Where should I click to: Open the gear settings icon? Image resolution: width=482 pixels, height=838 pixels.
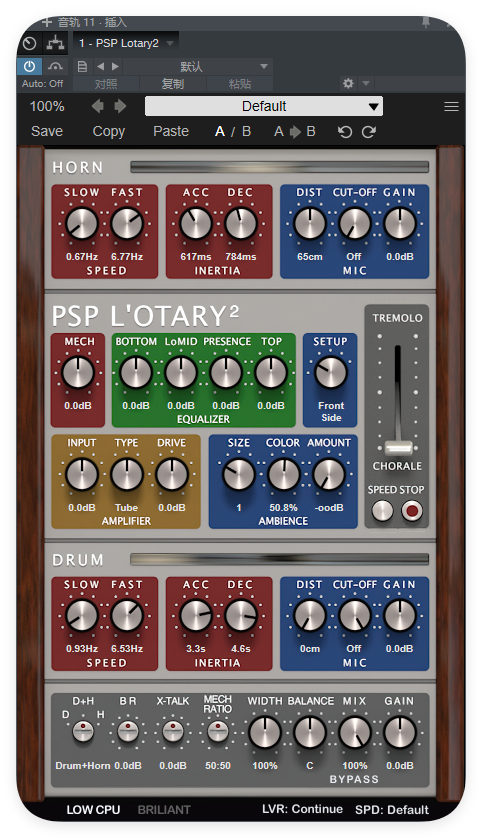click(348, 83)
